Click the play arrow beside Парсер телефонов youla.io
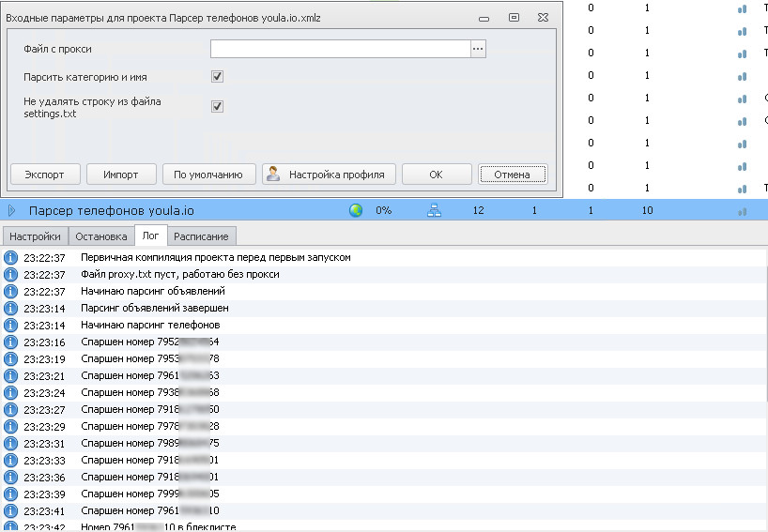The width and height of the screenshot is (768, 532). 12,210
